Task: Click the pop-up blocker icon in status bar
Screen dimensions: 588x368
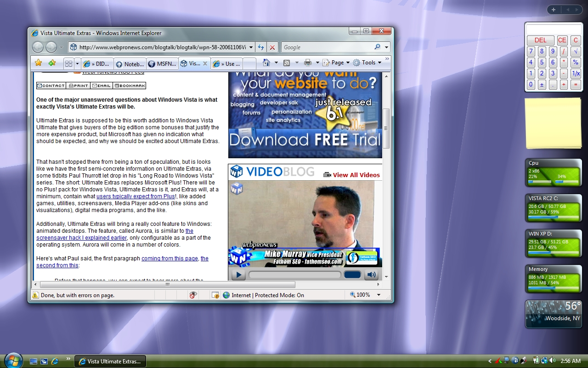Action: (215, 295)
